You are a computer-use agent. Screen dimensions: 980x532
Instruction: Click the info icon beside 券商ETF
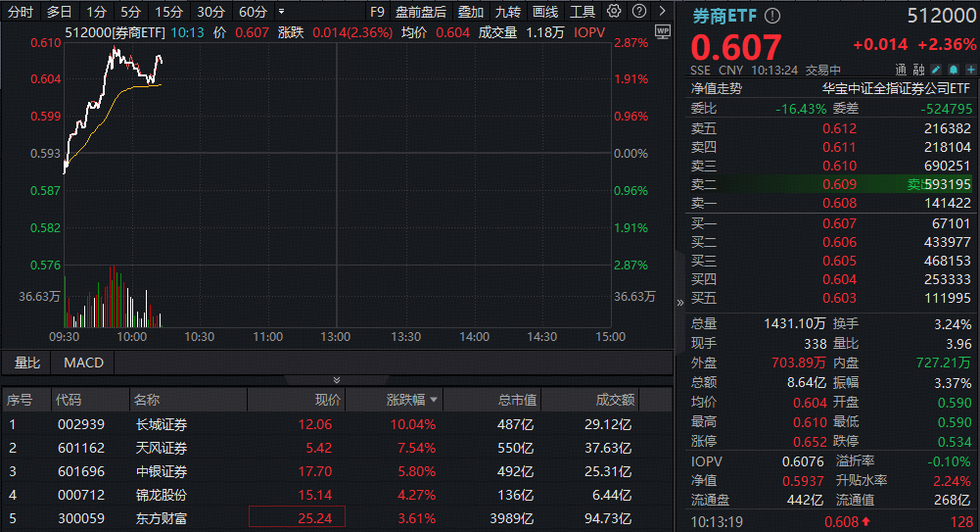tap(772, 17)
